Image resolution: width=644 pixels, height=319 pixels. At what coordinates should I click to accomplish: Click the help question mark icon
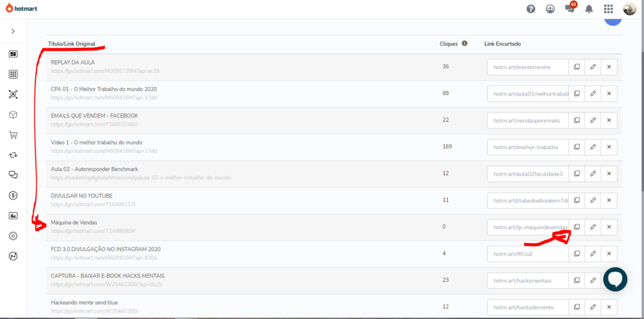(531, 9)
